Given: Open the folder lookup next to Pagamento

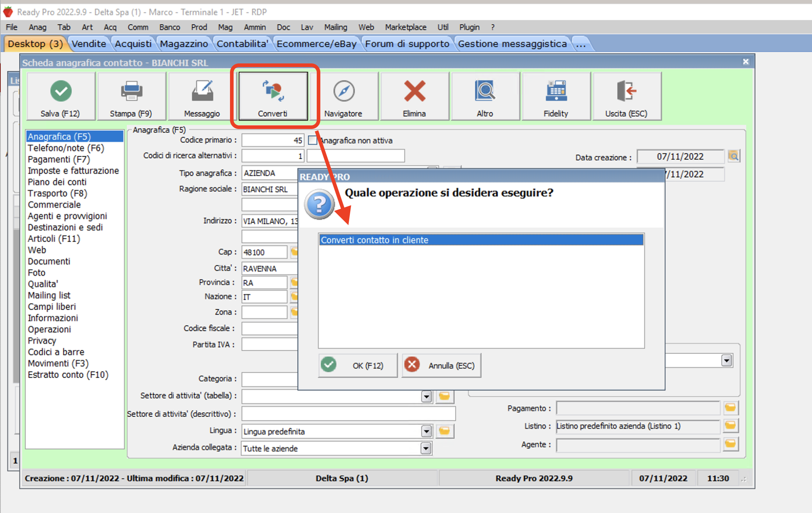Looking at the screenshot, I should tap(731, 407).
